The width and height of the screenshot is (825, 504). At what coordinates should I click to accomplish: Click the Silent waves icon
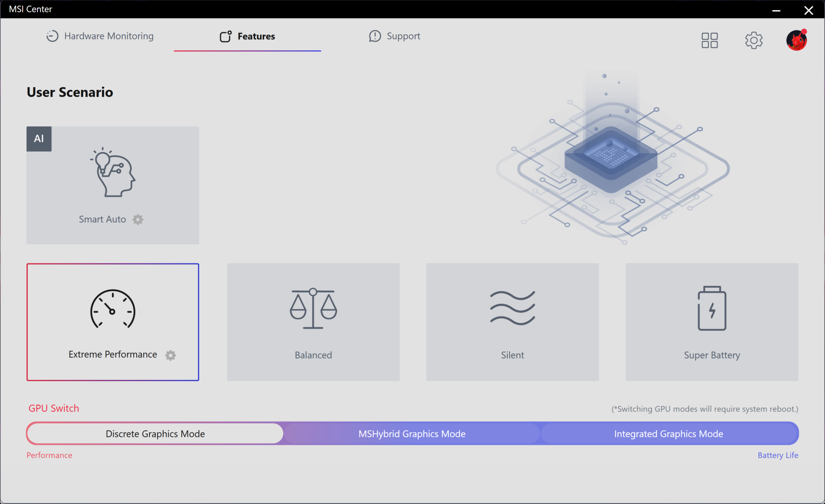click(x=512, y=308)
